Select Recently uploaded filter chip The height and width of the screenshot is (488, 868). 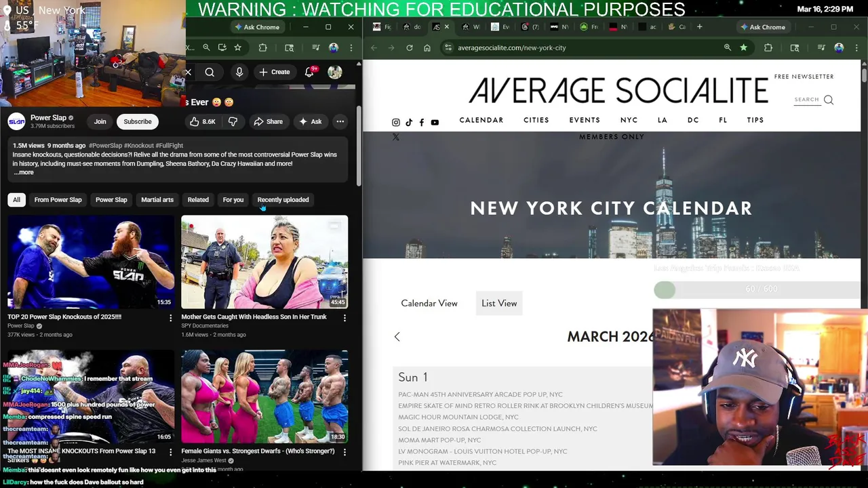[x=283, y=200]
